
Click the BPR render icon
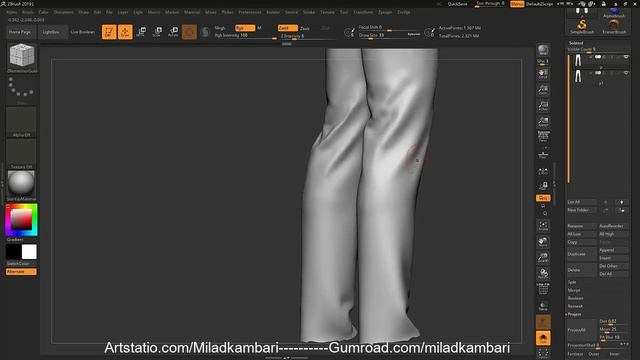543,51
